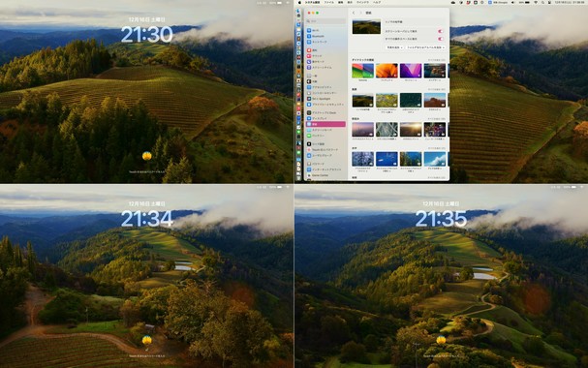Open the add folder or album dropdown
588x368 pixels.
[x=425, y=47]
